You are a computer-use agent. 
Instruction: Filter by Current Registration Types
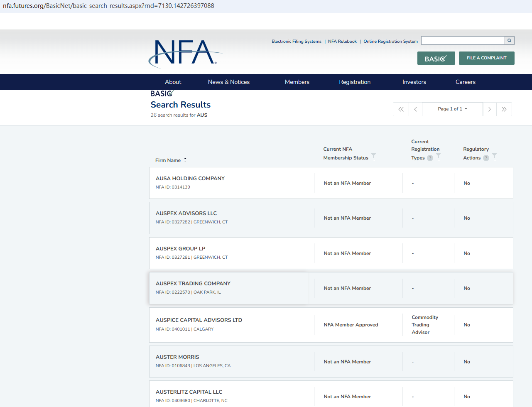point(438,156)
